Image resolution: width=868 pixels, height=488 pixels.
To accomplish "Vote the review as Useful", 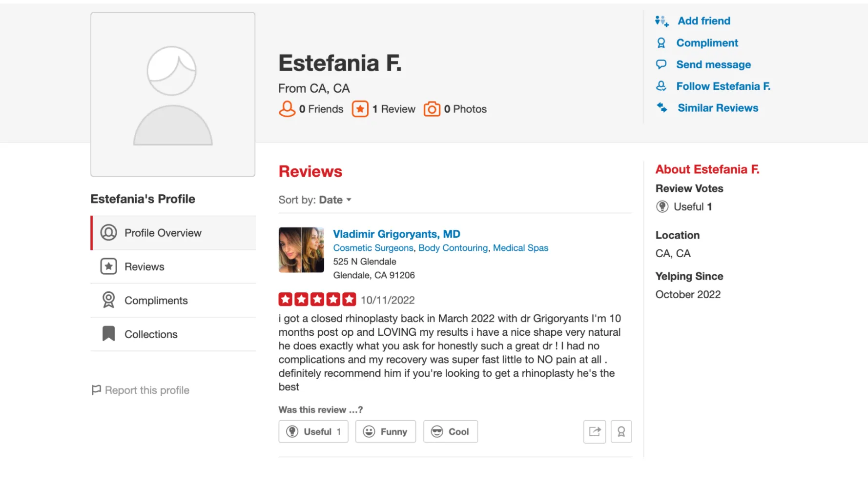I will coord(313,431).
